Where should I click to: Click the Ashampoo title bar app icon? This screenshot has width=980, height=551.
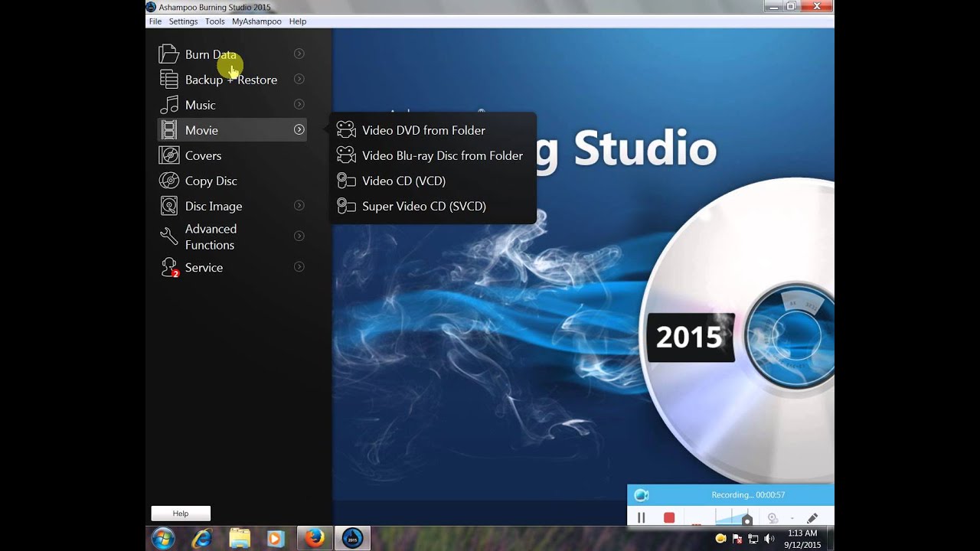click(151, 7)
